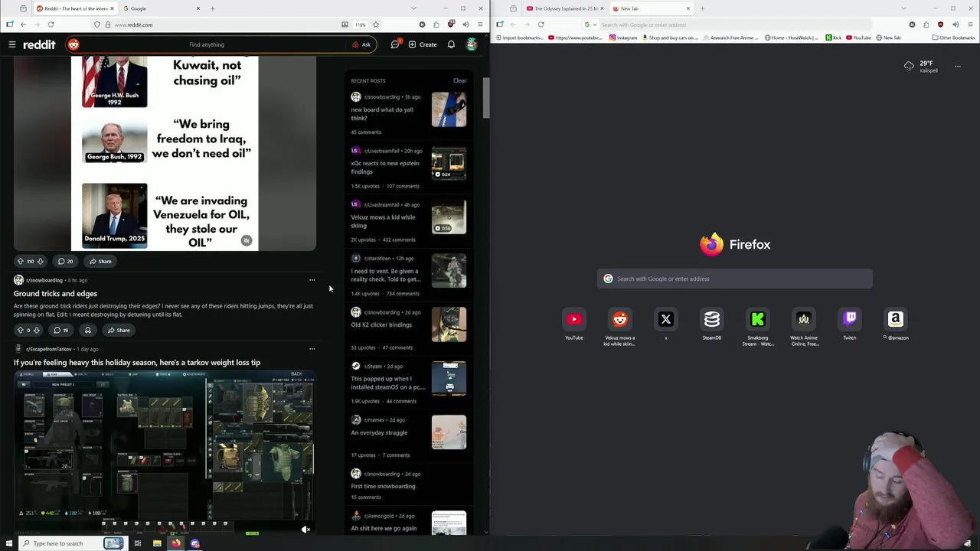The height and width of the screenshot is (551, 980).
Task: Click the Find anything search field on Reddit
Action: (207, 44)
